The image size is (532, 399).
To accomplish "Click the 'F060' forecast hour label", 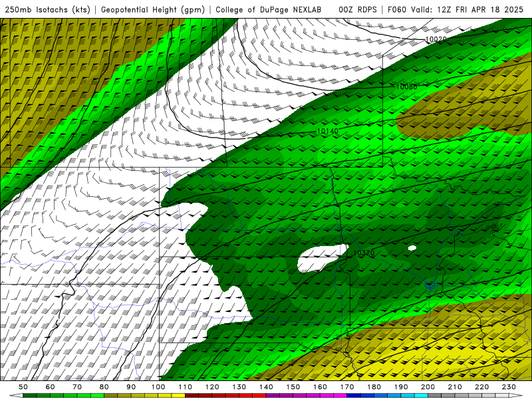I will (397, 9).
